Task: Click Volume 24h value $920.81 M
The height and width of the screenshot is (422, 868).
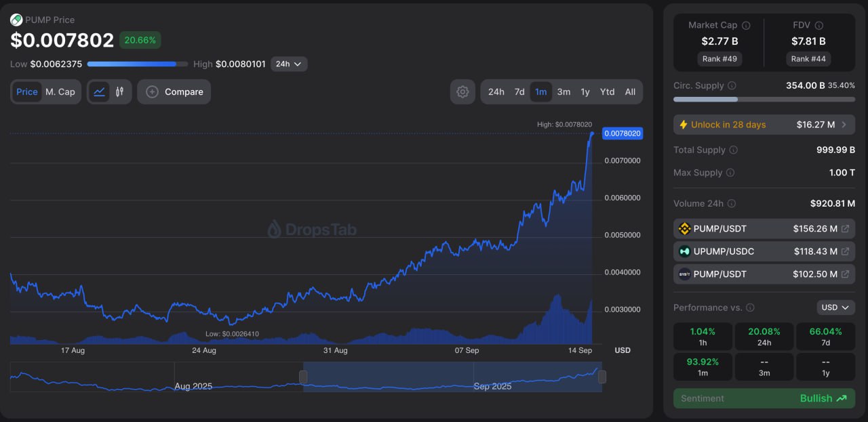Action: tap(833, 203)
